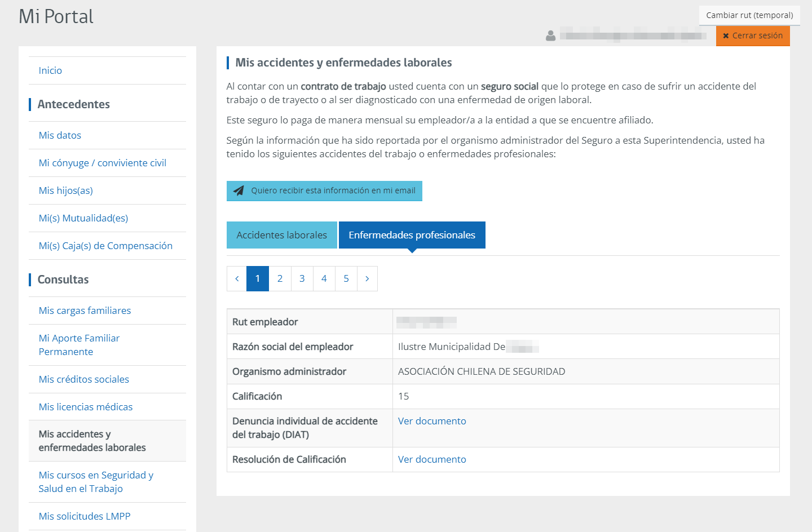
Task: Go to page 3
Action: coord(302,278)
